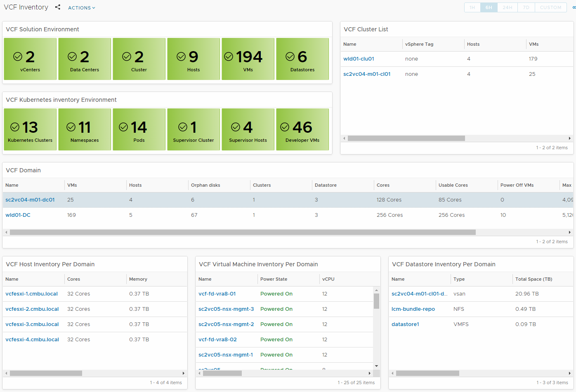The width and height of the screenshot is (576, 392).
Task: Click the Kubernetes Clusters tile icon
Action: (15, 127)
